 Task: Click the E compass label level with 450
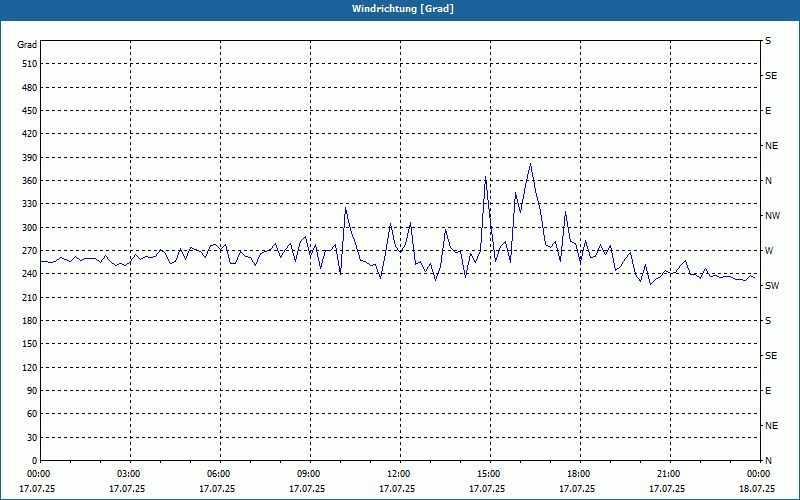768,111
